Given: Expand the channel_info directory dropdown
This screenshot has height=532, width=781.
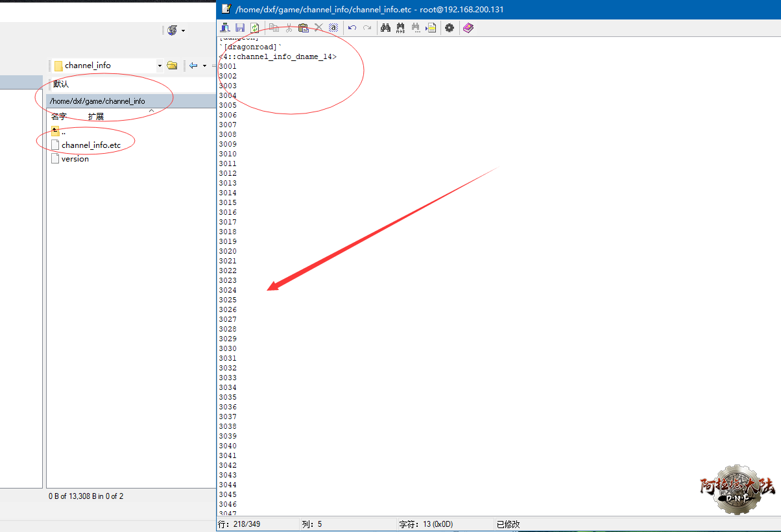Looking at the screenshot, I should click(x=160, y=66).
